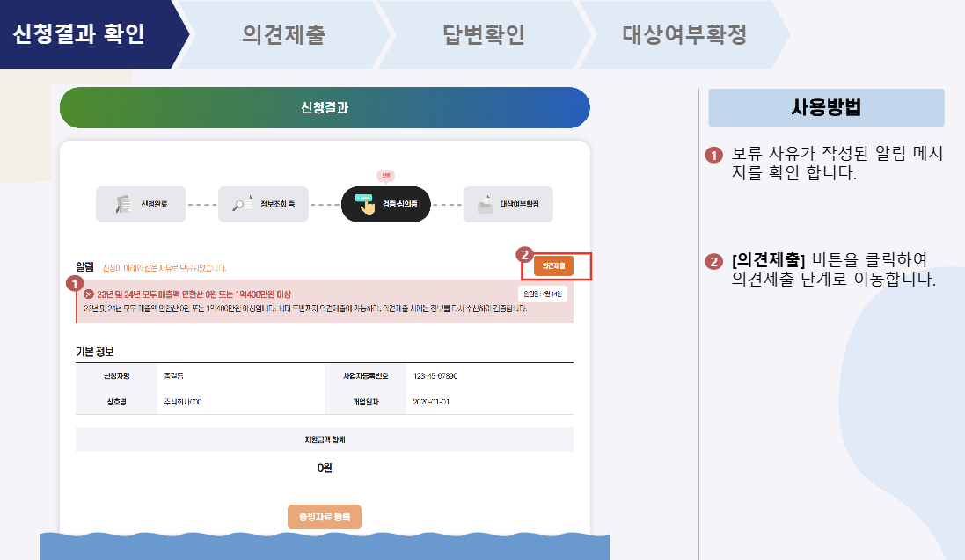The image size is (965, 560).
Task: Click the green-blue 신청결과 banner
Action: point(325,107)
